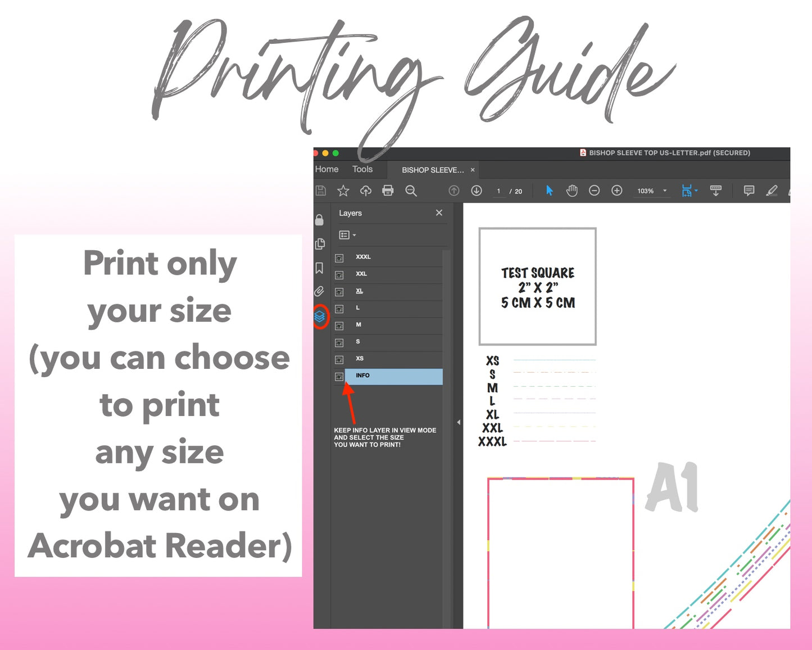Close the Layers panel
Image resolution: width=812 pixels, height=650 pixels.
pyautogui.click(x=439, y=213)
